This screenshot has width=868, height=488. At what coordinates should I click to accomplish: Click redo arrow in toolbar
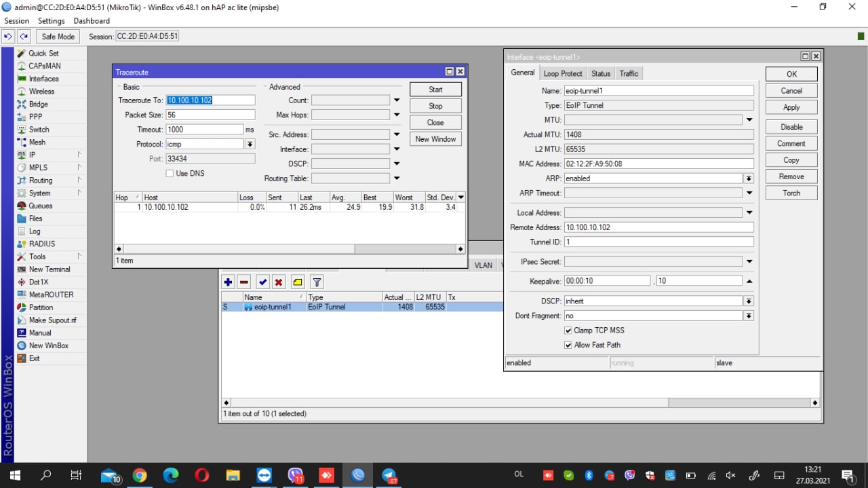coord(24,37)
